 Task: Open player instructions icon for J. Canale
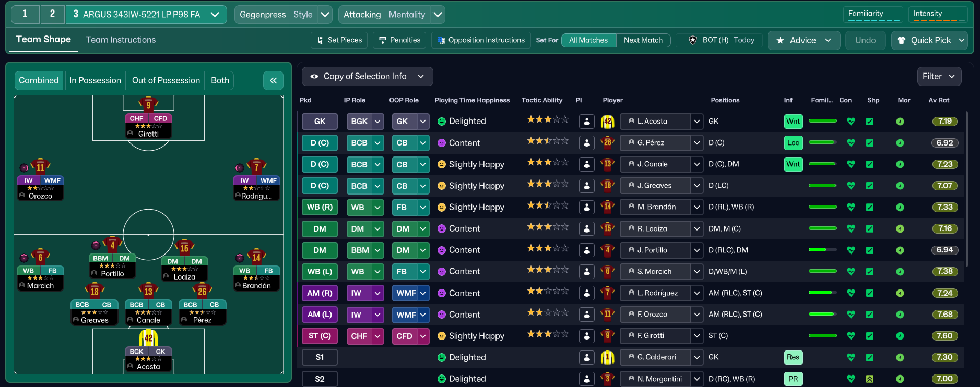click(587, 164)
